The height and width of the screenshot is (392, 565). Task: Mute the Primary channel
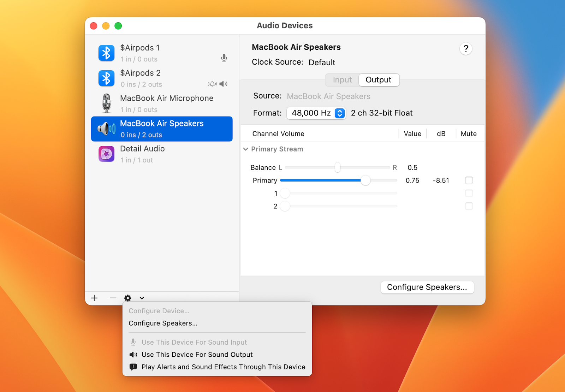(469, 180)
